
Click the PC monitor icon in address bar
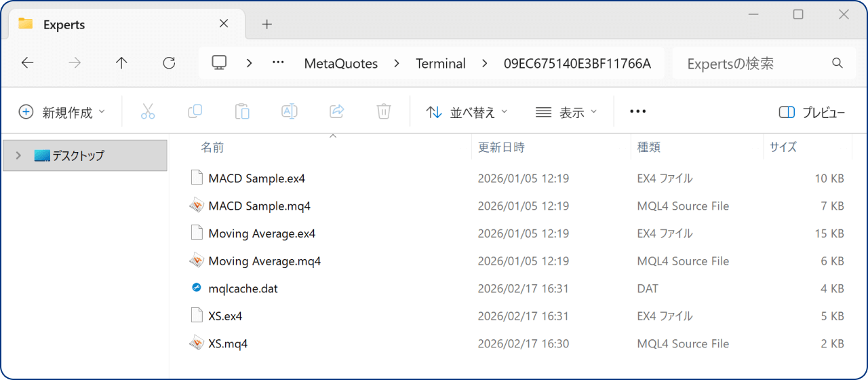(219, 63)
